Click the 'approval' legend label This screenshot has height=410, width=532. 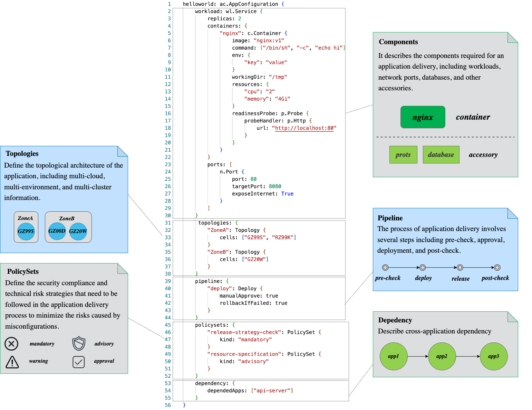pyautogui.click(x=104, y=361)
